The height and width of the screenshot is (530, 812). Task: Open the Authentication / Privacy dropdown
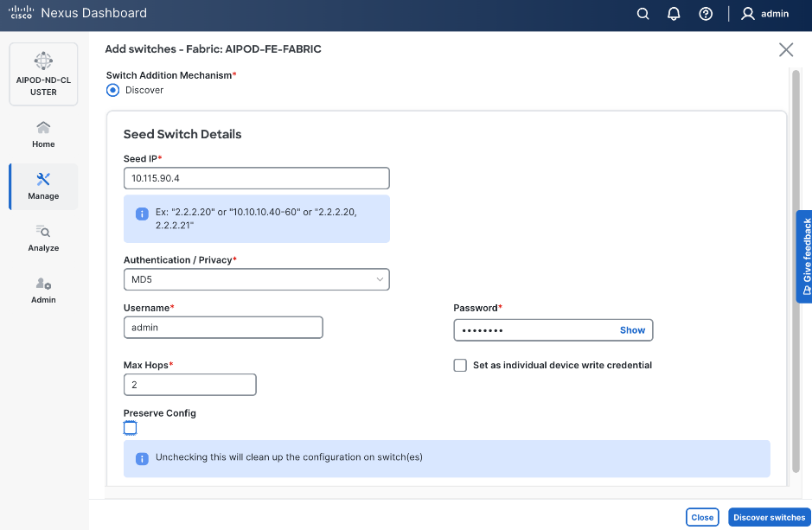256,279
